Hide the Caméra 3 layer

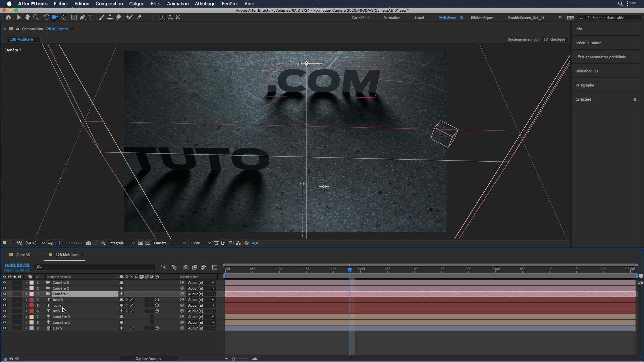(4, 283)
